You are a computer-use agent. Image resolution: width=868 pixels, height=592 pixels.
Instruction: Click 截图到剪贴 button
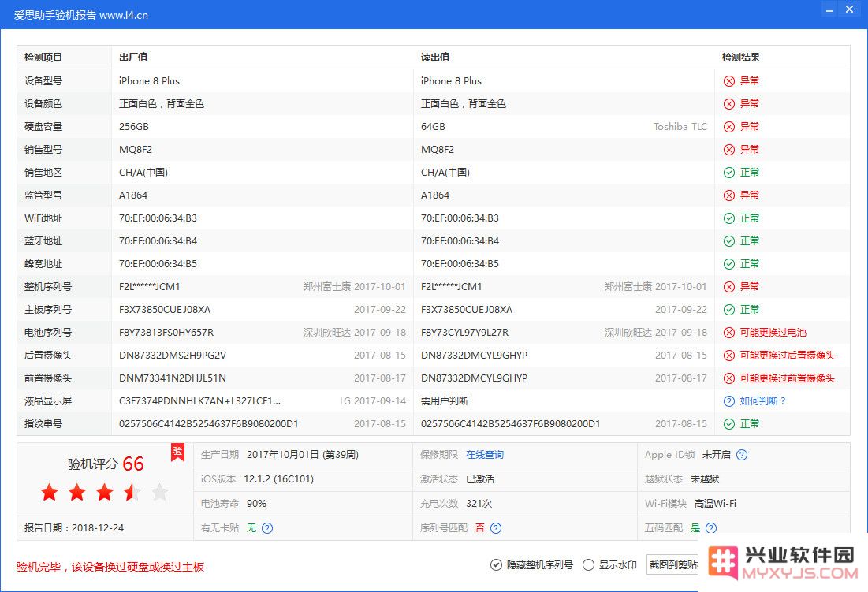tap(672, 565)
